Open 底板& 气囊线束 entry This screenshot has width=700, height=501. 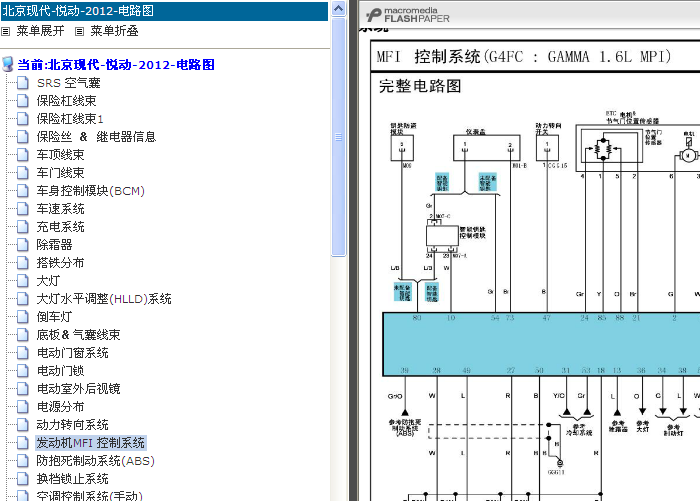(x=79, y=335)
